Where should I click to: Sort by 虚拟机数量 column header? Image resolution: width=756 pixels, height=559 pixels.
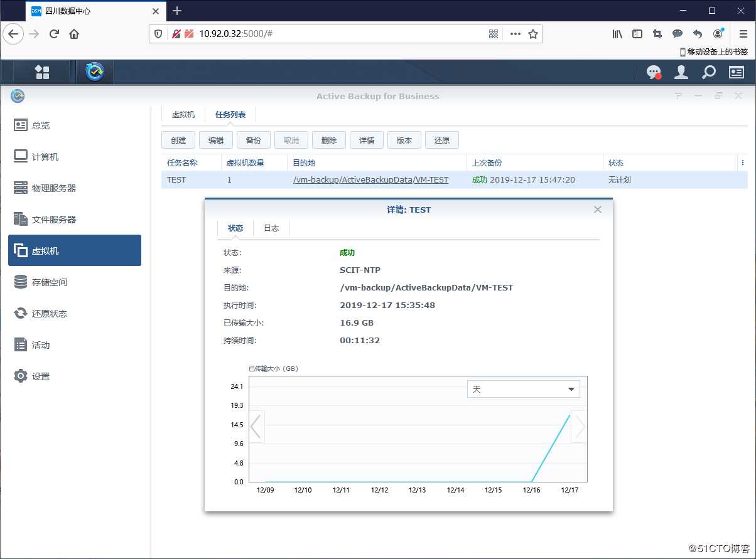click(x=254, y=162)
